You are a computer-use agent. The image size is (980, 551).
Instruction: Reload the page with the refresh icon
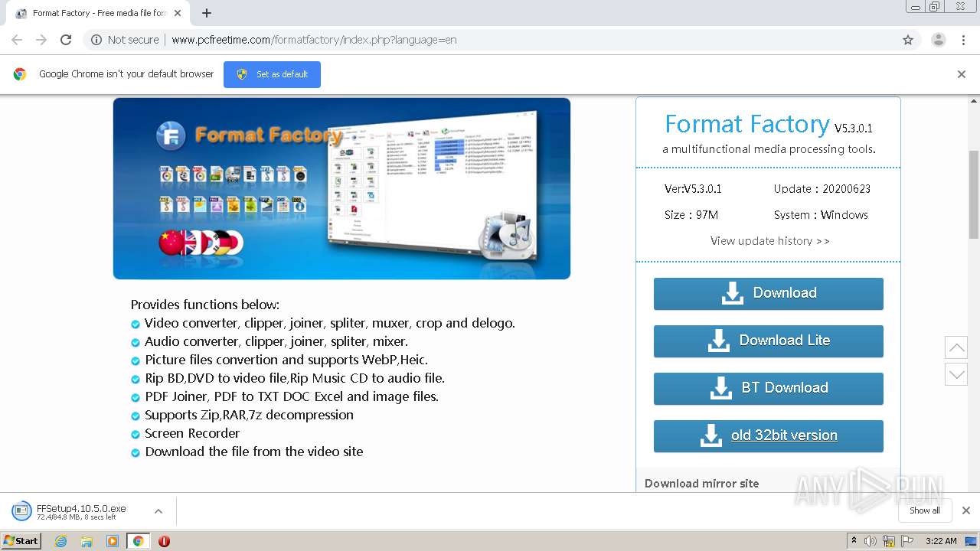tap(66, 40)
